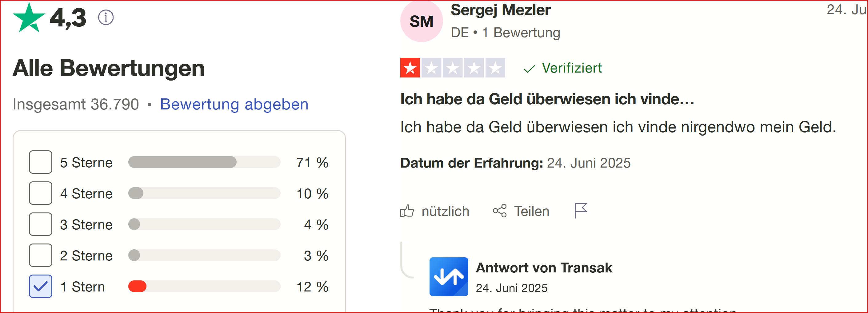This screenshot has width=868, height=313.
Task: Click the green Trustpilot star icon
Action: (29, 18)
